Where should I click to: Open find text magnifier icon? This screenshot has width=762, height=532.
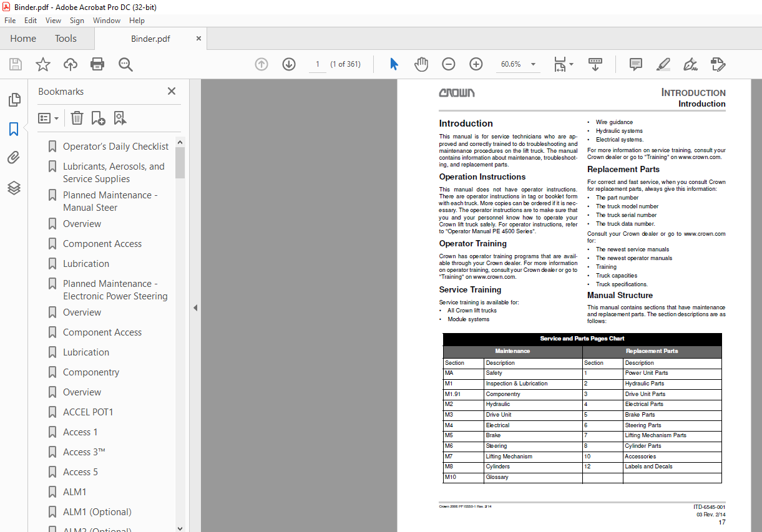125,64
